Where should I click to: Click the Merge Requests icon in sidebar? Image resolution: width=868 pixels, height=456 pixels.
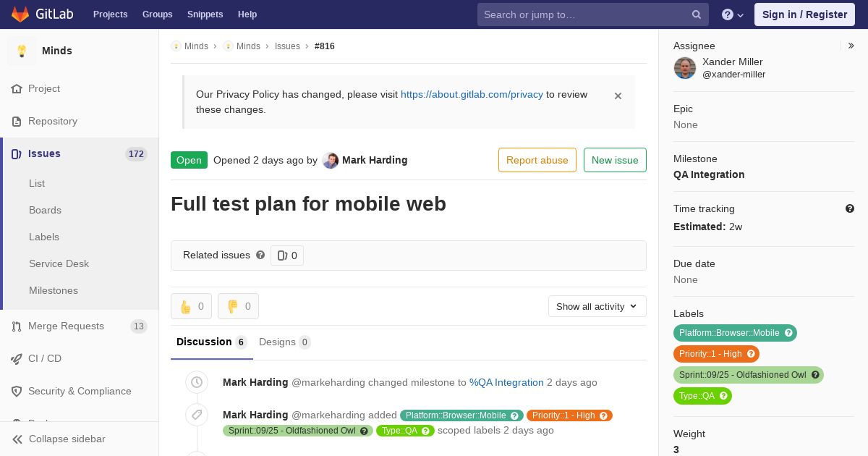(17, 326)
